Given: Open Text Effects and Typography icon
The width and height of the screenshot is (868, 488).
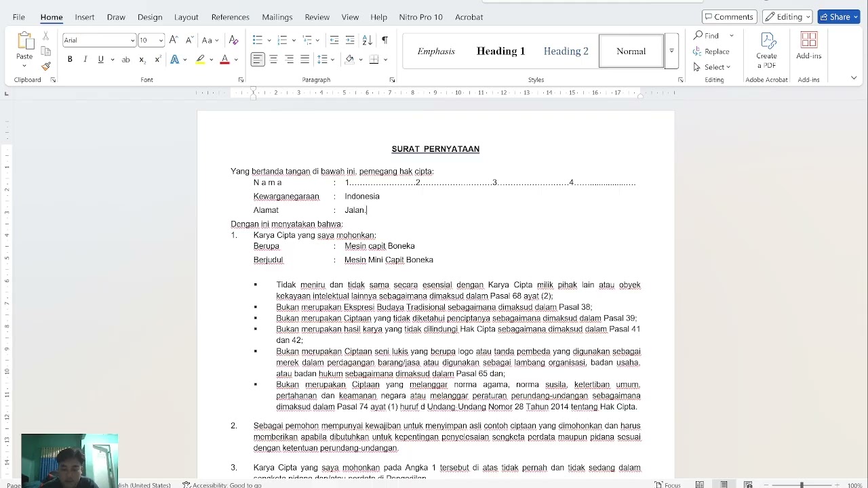Looking at the screenshot, I should point(175,60).
